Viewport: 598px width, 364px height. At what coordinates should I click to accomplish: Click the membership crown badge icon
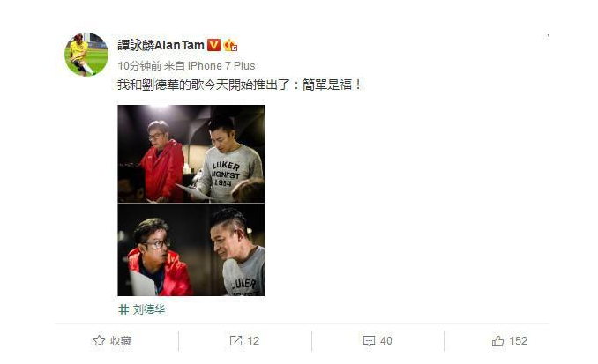[x=230, y=45]
